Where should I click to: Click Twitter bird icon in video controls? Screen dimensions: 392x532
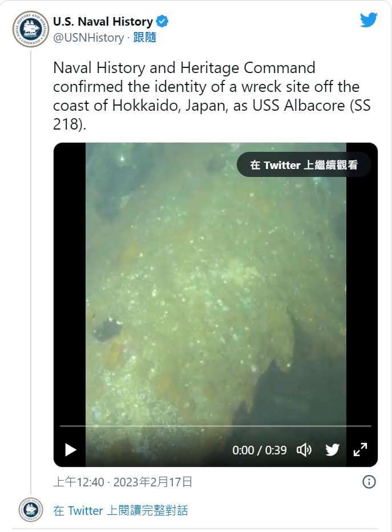(332, 450)
